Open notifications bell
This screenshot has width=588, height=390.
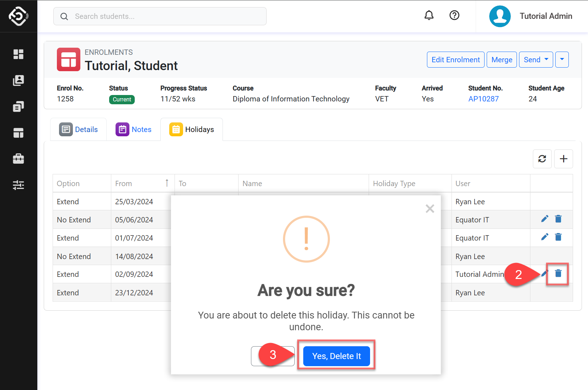click(x=429, y=15)
